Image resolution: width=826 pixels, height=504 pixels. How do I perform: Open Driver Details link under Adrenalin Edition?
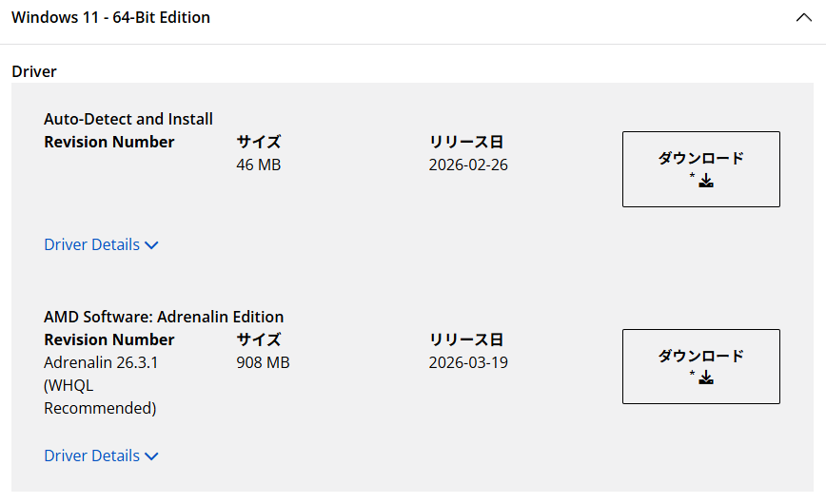coord(91,456)
